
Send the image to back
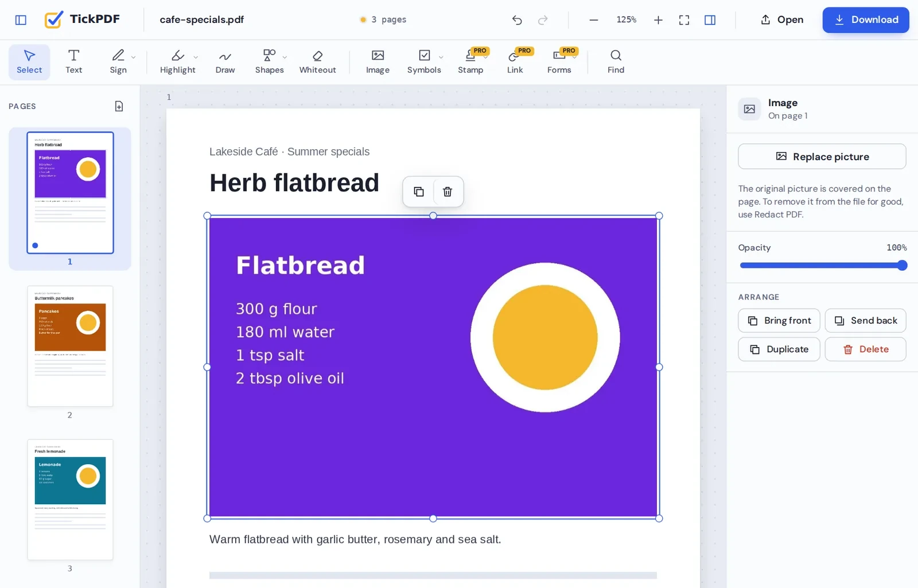click(865, 321)
